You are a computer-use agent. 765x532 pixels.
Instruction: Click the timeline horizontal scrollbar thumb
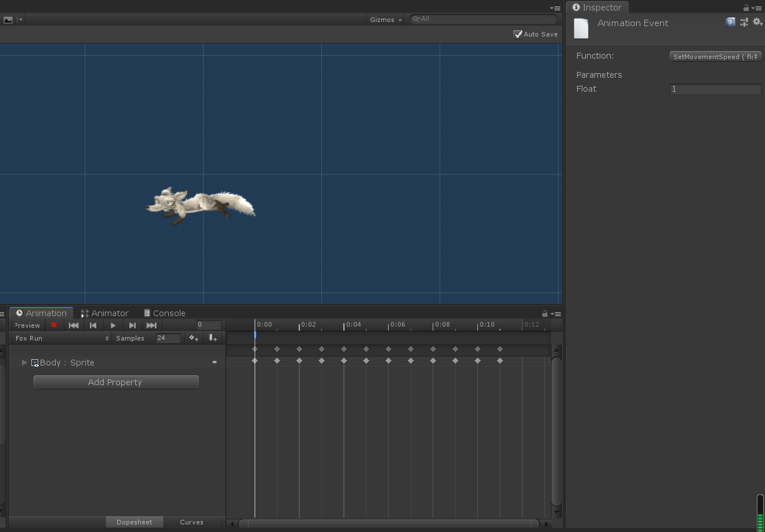389,524
